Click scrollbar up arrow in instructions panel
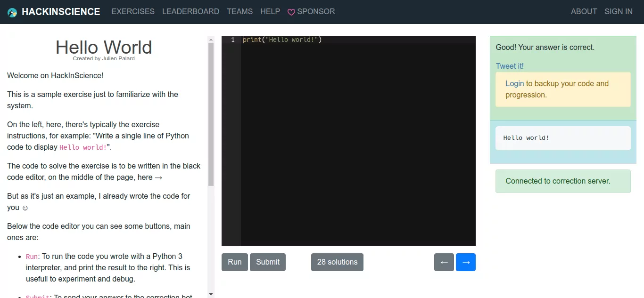 211,39
